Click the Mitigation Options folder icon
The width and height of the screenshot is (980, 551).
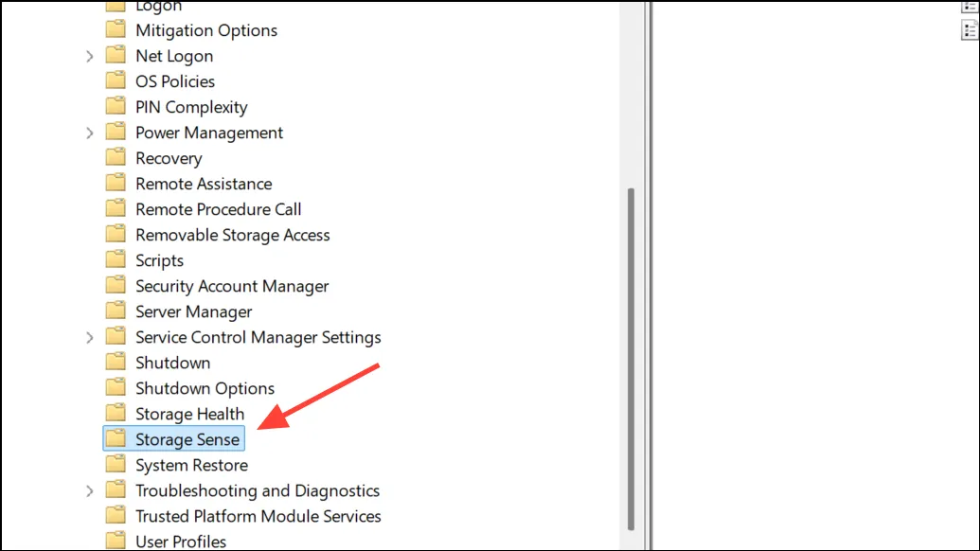(116, 29)
